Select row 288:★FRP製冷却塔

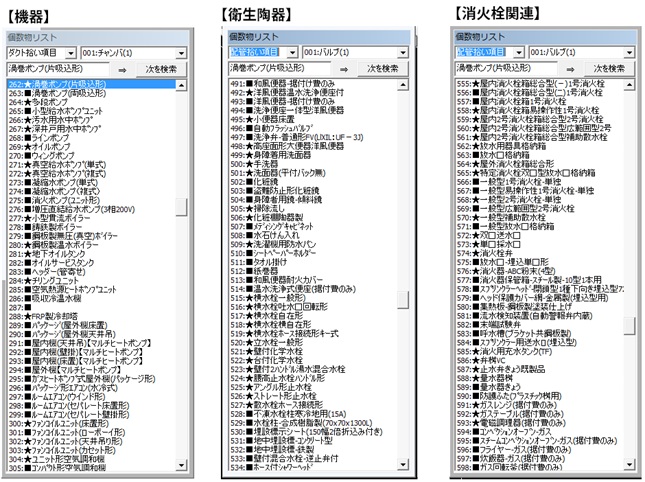tap(91, 317)
